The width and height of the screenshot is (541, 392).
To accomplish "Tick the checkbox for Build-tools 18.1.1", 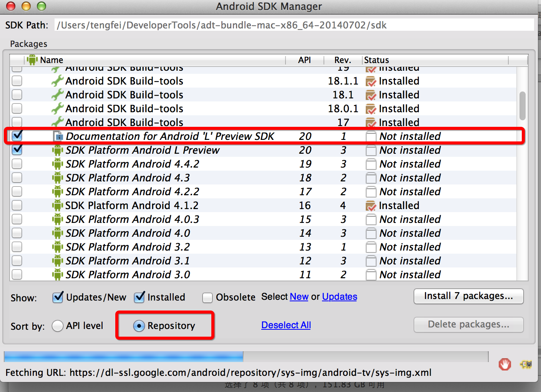I will [17, 81].
